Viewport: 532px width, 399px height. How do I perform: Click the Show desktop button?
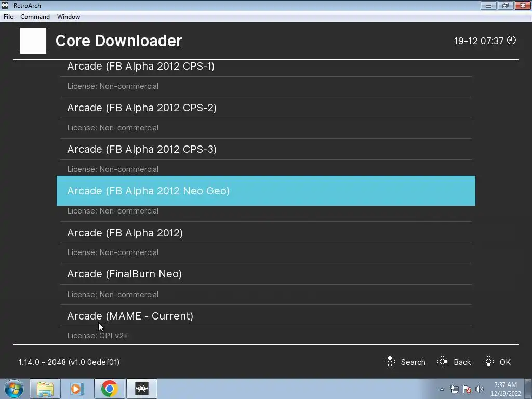click(528, 389)
